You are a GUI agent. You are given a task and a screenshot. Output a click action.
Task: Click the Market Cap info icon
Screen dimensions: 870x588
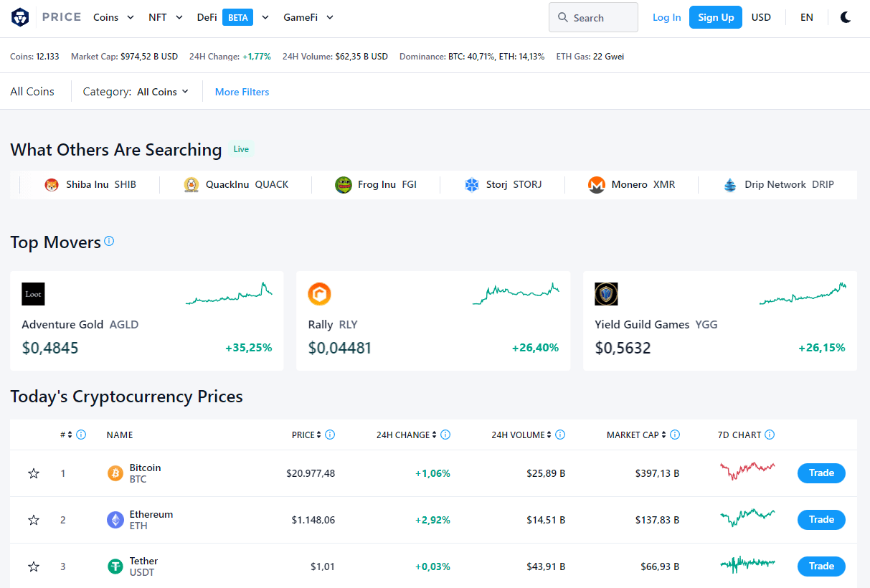[675, 435]
